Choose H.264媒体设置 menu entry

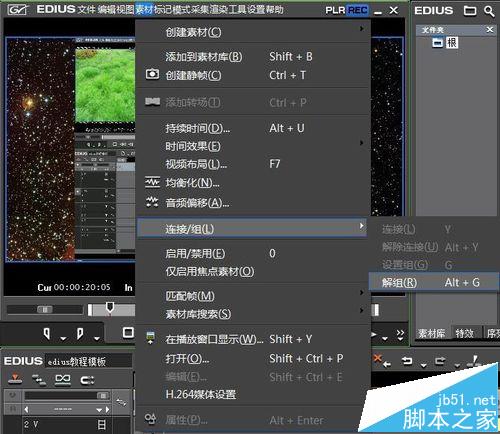(x=253, y=395)
